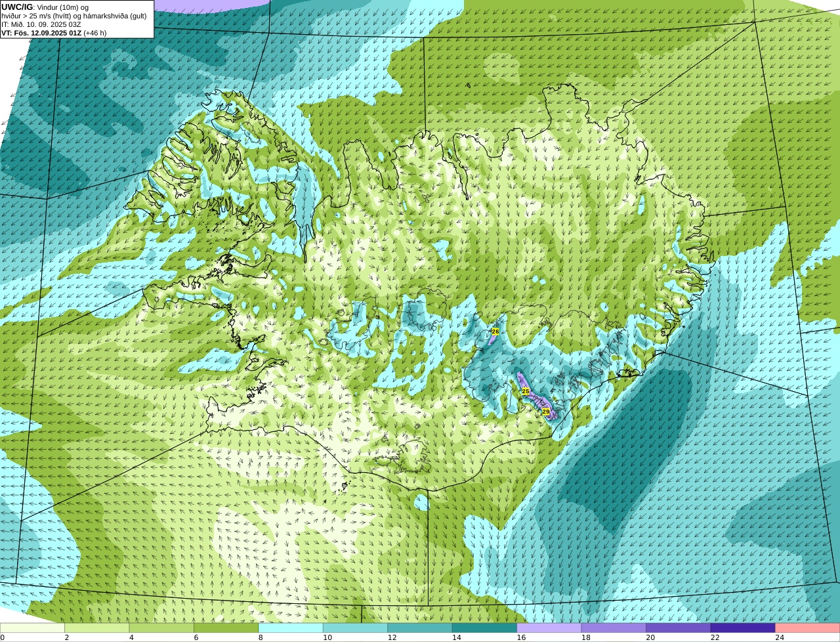Click the pink above-24 m/s legend swatch

click(x=808, y=628)
